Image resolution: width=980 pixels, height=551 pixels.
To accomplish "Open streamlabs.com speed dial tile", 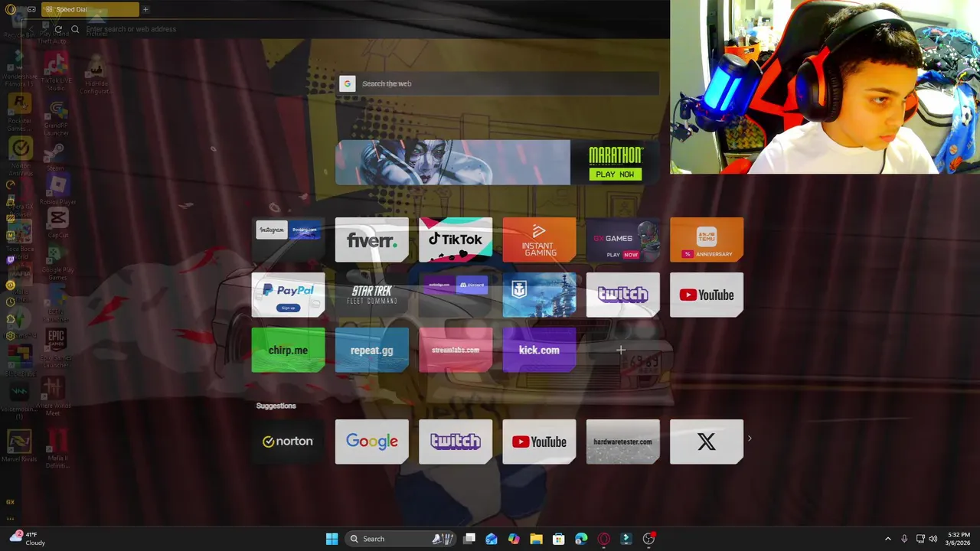I will coord(456,350).
